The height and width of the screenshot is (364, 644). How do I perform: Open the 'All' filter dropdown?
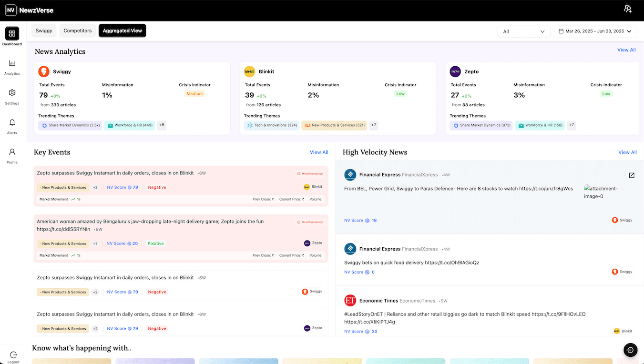(x=524, y=31)
